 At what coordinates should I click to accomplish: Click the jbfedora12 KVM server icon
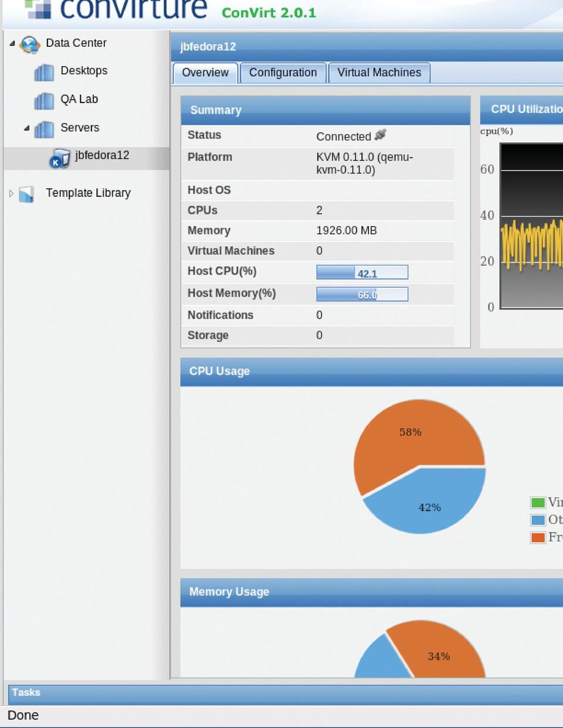coord(59,158)
